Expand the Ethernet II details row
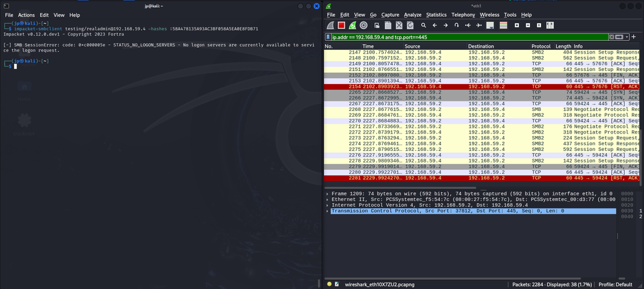This screenshot has width=644, height=289. pos(327,199)
